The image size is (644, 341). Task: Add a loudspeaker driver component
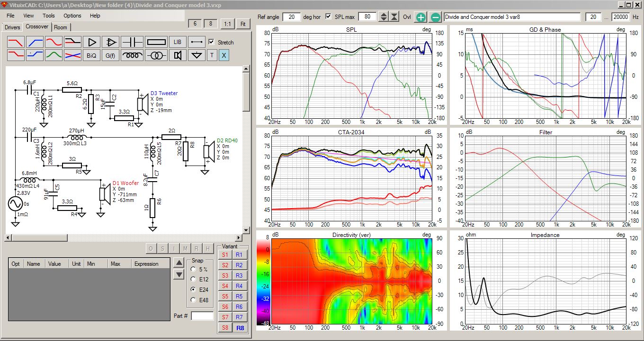point(178,55)
